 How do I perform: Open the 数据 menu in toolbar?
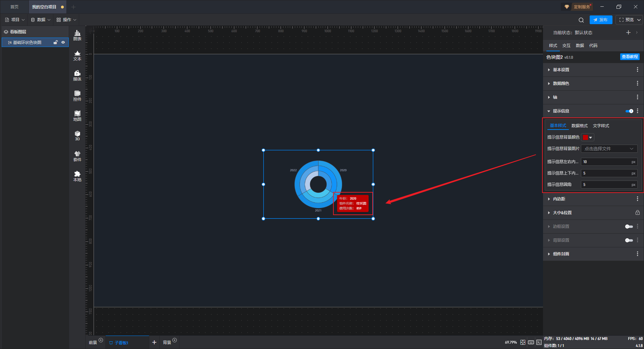(x=41, y=20)
